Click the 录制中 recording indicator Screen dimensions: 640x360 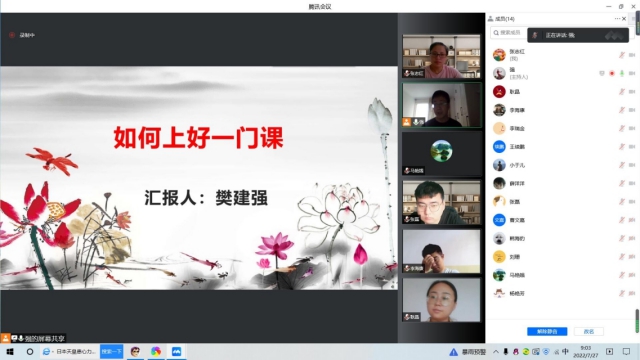click(22, 35)
